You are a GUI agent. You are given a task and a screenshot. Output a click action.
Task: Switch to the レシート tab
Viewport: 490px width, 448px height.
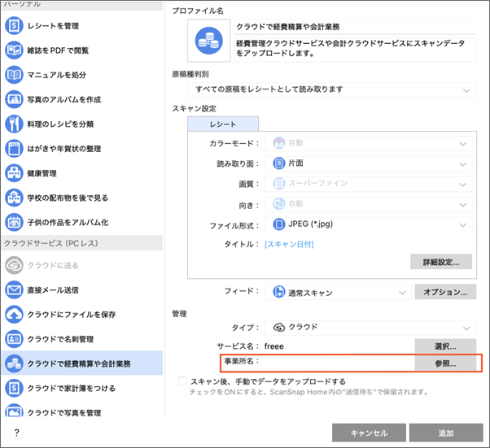(x=223, y=124)
